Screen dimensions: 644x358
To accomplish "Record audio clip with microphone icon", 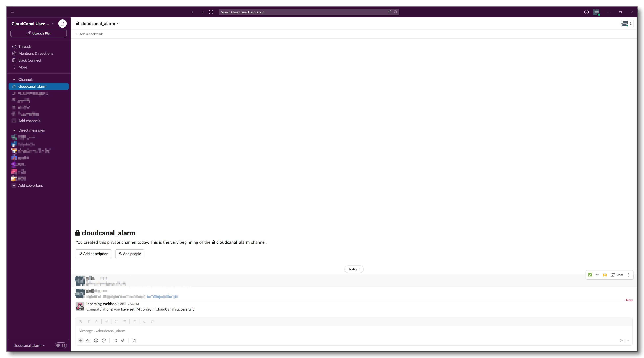I will [123, 341].
